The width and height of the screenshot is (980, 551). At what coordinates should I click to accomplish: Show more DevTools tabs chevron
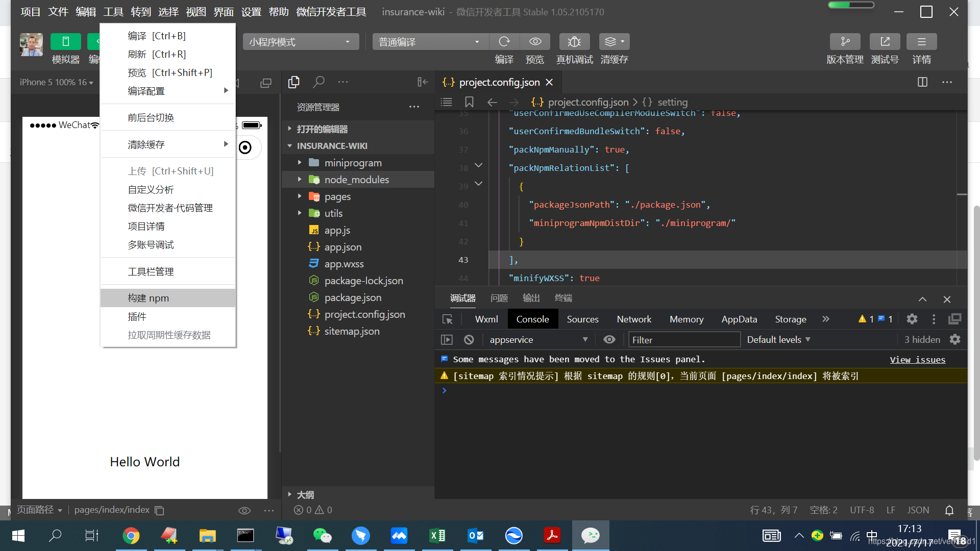[x=826, y=319]
